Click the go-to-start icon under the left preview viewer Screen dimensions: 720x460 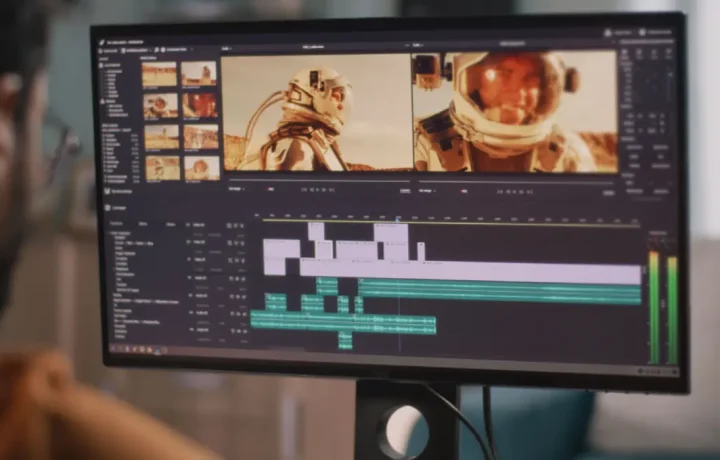(x=304, y=190)
